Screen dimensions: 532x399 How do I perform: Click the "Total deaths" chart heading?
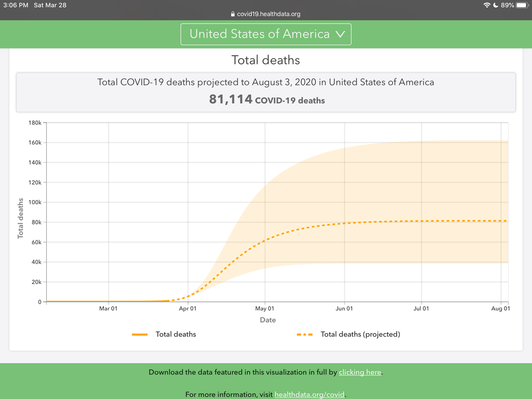tap(265, 60)
